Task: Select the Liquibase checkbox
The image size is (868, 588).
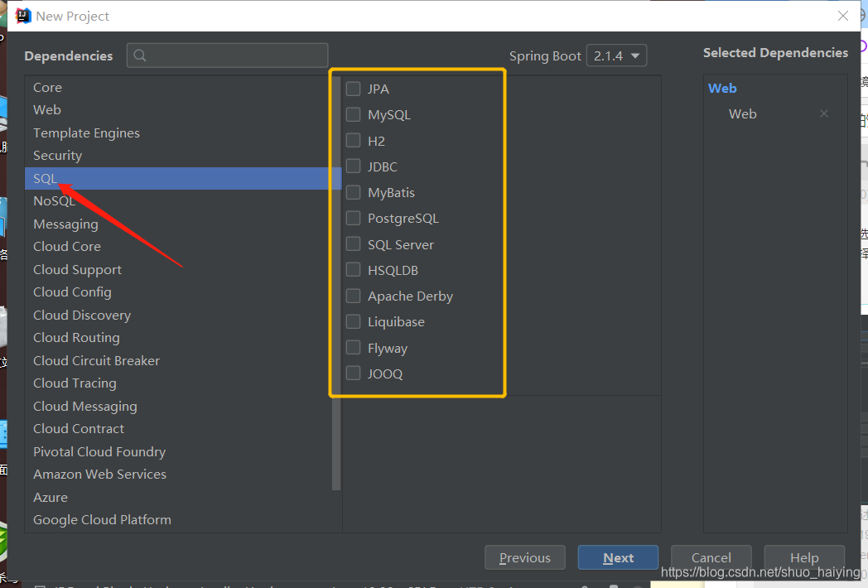Action: click(x=353, y=321)
